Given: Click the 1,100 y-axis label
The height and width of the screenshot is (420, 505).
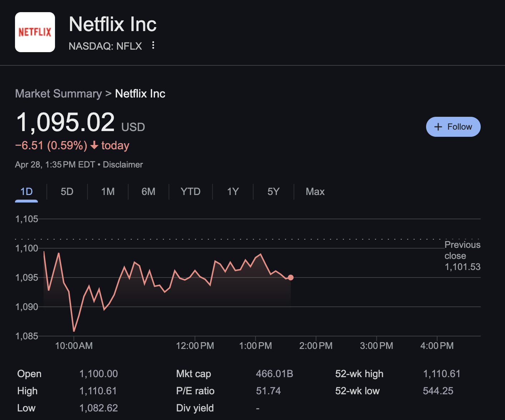Looking at the screenshot, I should (27, 248).
